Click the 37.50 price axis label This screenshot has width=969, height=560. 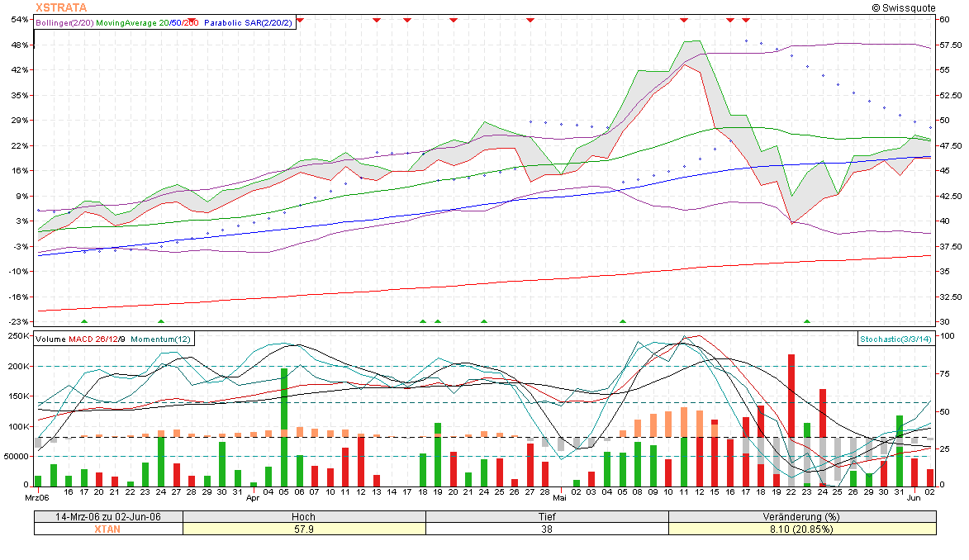951,246
